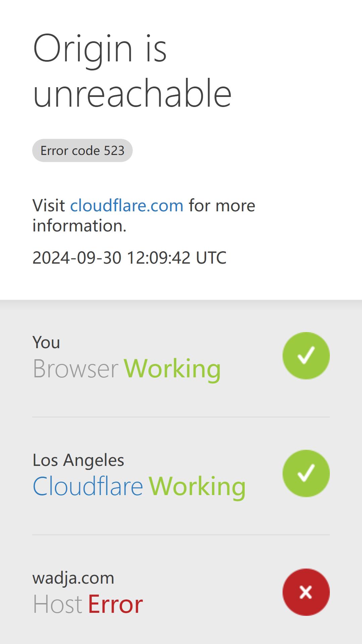Click the red X icon beside Host
The width and height of the screenshot is (362, 644).
point(306,592)
